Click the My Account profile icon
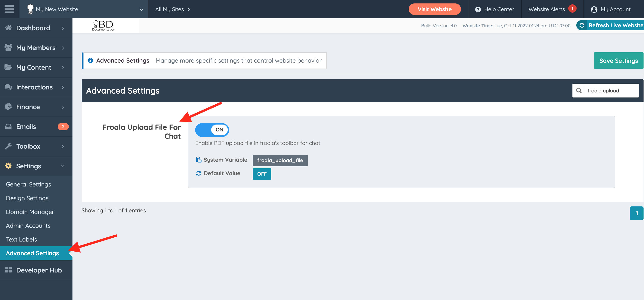Viewport: 644px width, 300px height. (x=594, y=9)
